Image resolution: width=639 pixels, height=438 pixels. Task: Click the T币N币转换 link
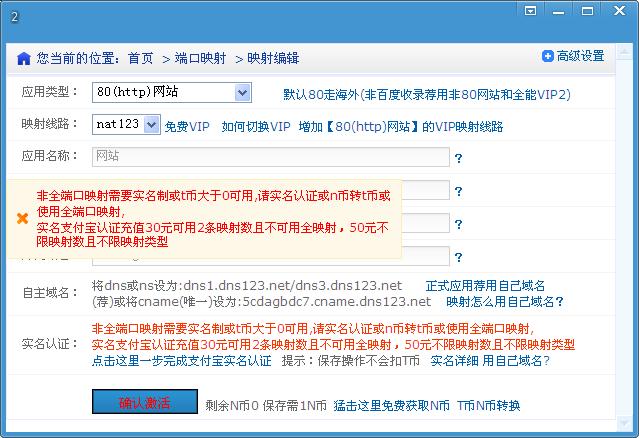pyautogui.click(x=489, y=406)
